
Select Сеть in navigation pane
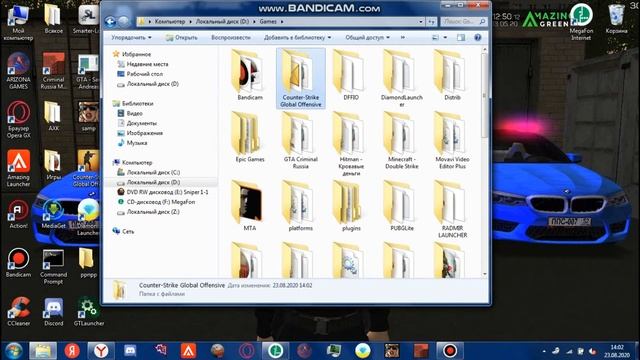(123, 231)
